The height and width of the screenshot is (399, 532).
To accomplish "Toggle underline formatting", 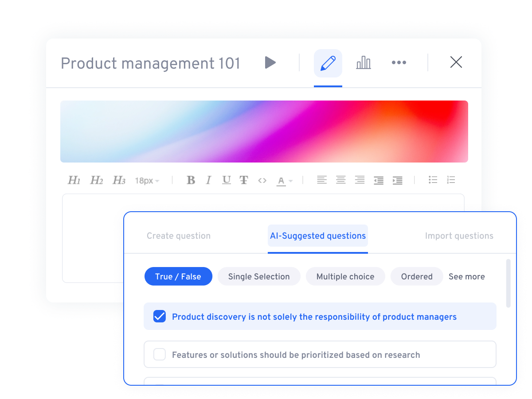I will point(226,180).
